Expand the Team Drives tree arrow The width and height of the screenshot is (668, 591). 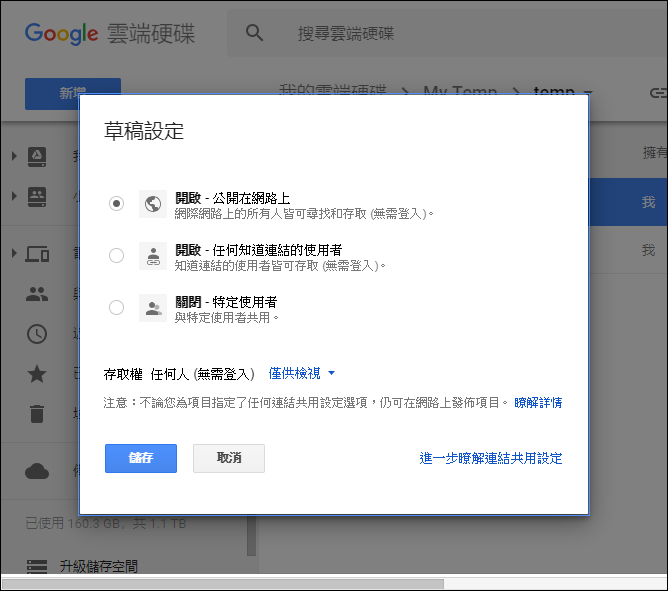[x=14, y=196]
